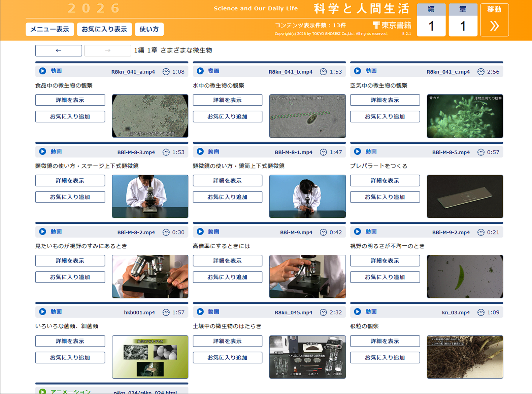This screenshot has width=532, height=394.
Task: Play BBi-M-9.mp4 using its play icon
Action: (200, 231)
